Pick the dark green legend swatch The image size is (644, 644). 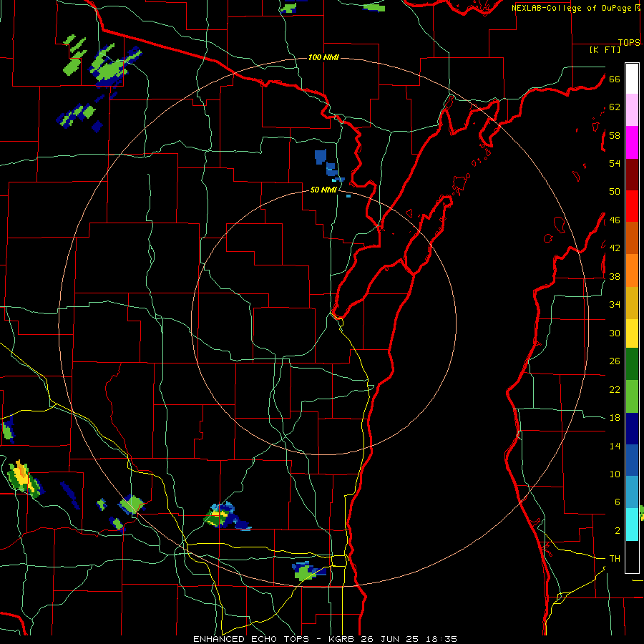coord(632,364)
